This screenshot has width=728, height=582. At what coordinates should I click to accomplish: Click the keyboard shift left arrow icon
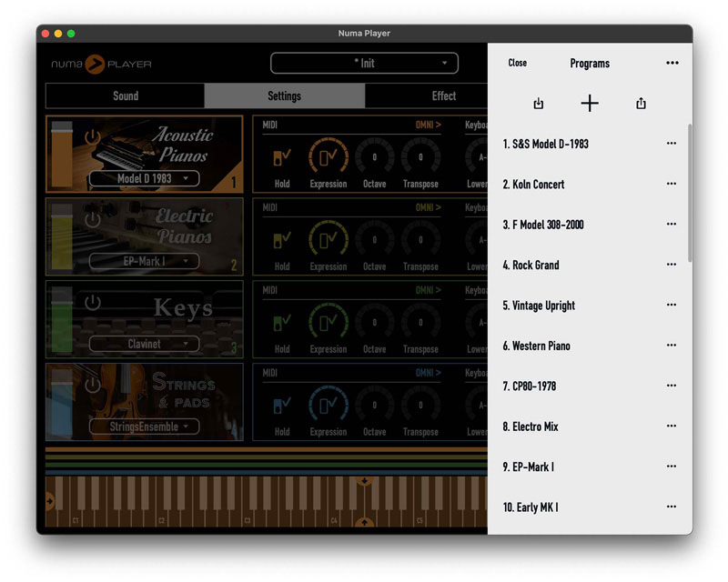[50, 501]
